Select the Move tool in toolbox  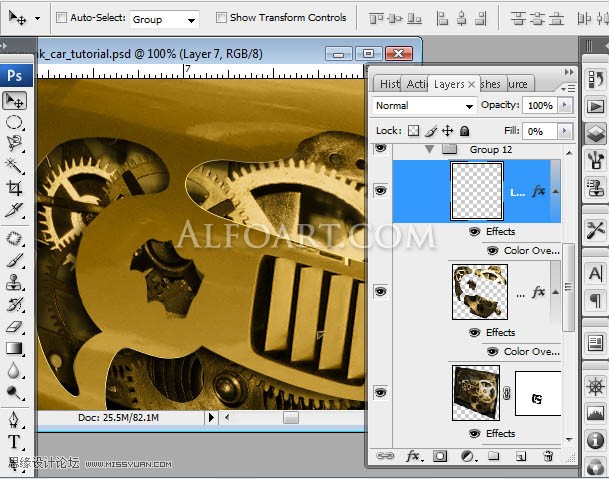pos(15,101)
